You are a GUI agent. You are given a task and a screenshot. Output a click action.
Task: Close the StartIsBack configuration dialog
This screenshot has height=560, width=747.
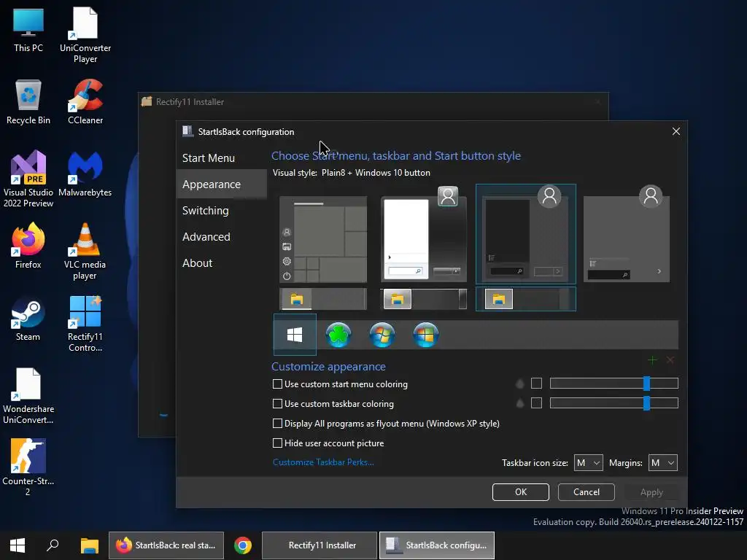pyautogui.click(x=676, y=131)
